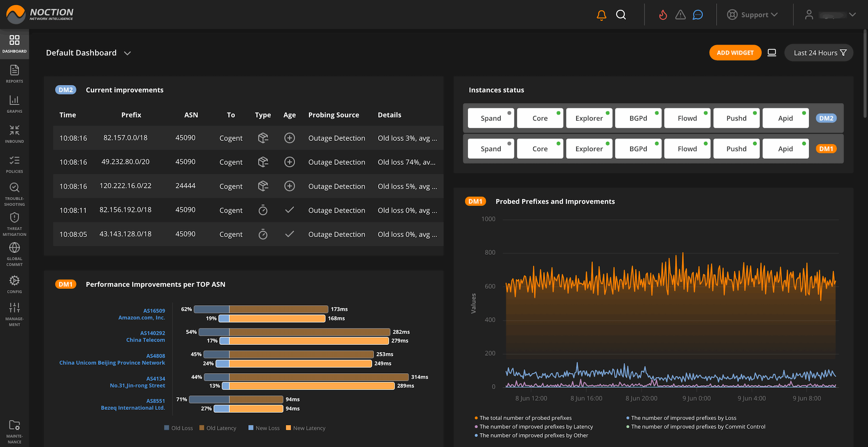Toggle New Latency legend series

(306, 428)
